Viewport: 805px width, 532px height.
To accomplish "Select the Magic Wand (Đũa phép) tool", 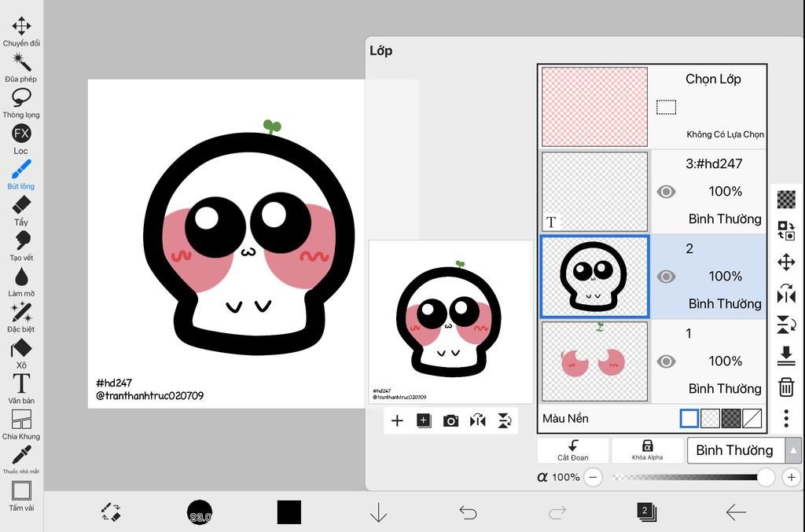I will pyautogui.click(x=21, y=62).
